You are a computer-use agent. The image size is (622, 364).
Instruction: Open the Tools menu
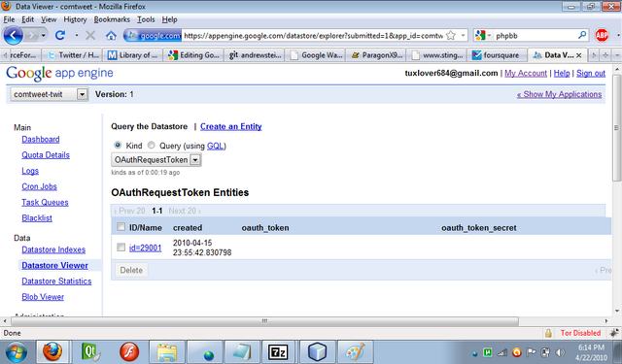pos(146,19)
